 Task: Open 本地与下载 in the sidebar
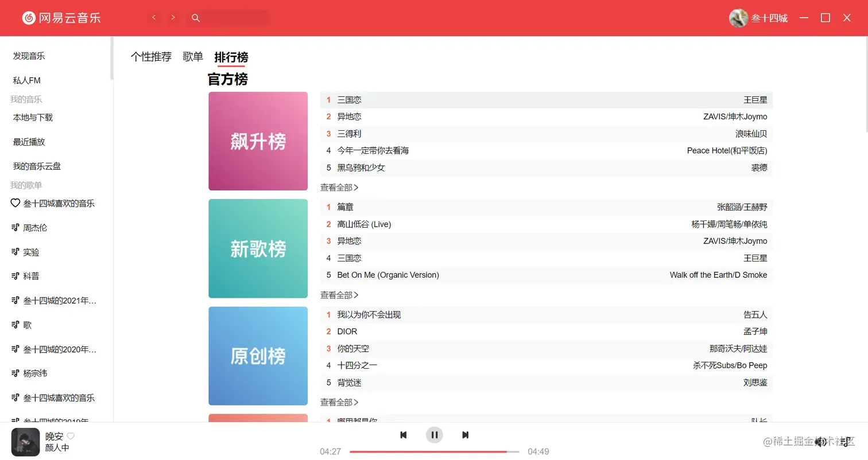coord(33,117)
